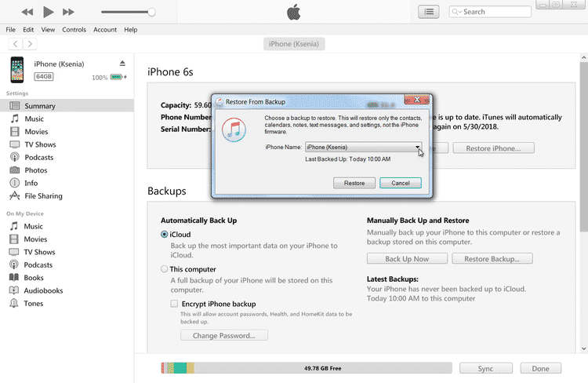Click the eject icon next to iPhone (Ksenia)
588x383 pixels.
coord(122,64)
